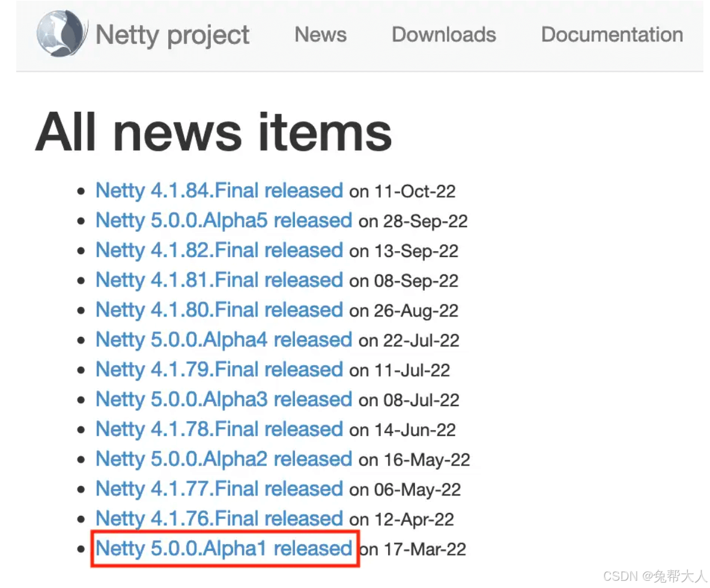
Task: Open Netty 5.0.0.Alpha4 released link
Action: [223, 339]
